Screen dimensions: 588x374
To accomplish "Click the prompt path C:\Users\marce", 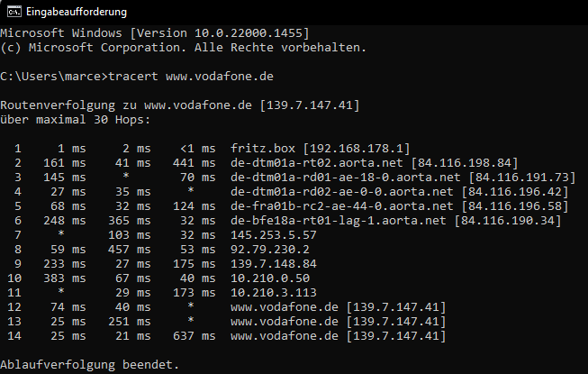I will (50, 76).
